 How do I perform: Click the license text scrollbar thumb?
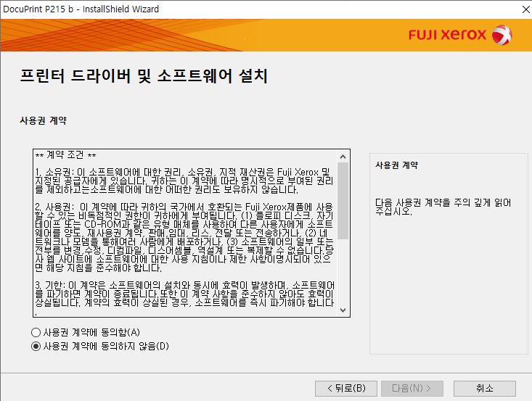tap(343, 201)
